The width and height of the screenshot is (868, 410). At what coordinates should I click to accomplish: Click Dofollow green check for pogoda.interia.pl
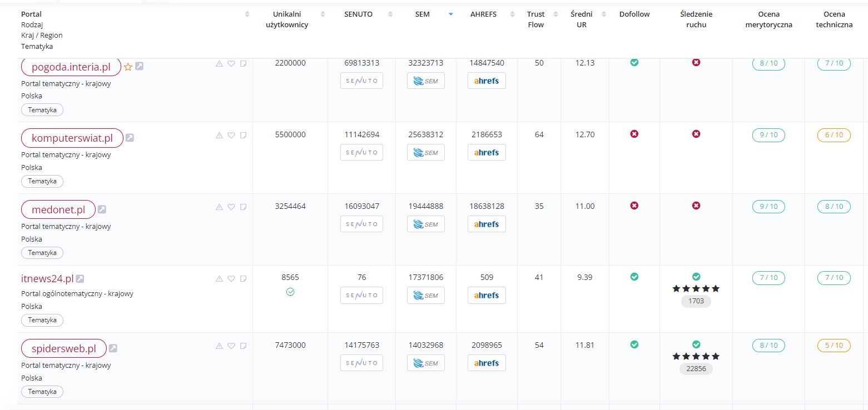[x=634, y=62]
